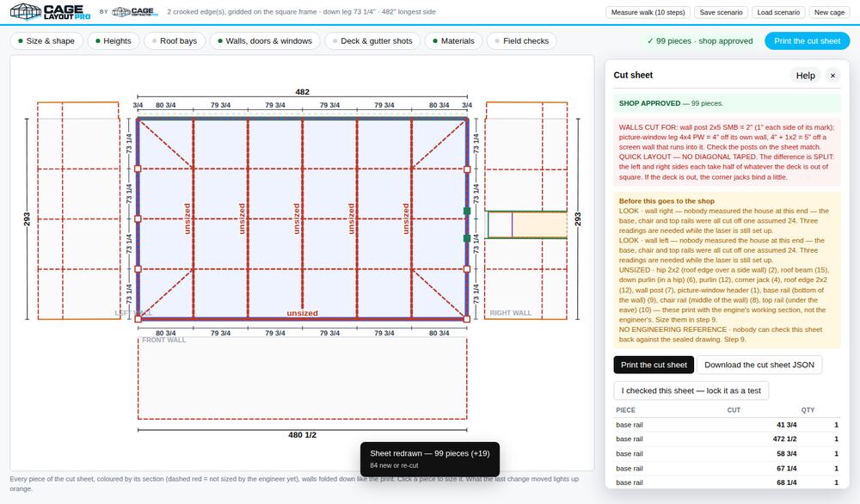
Task: Click the PIECE column header
Action: pyautogui.click(x=625, y=409)
